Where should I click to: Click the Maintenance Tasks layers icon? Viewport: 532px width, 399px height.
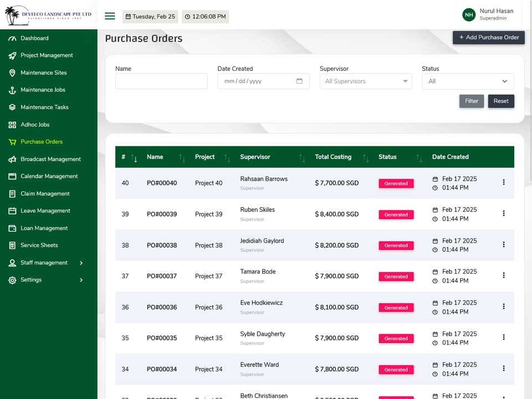pyautogui.click(x=12, y=107)
